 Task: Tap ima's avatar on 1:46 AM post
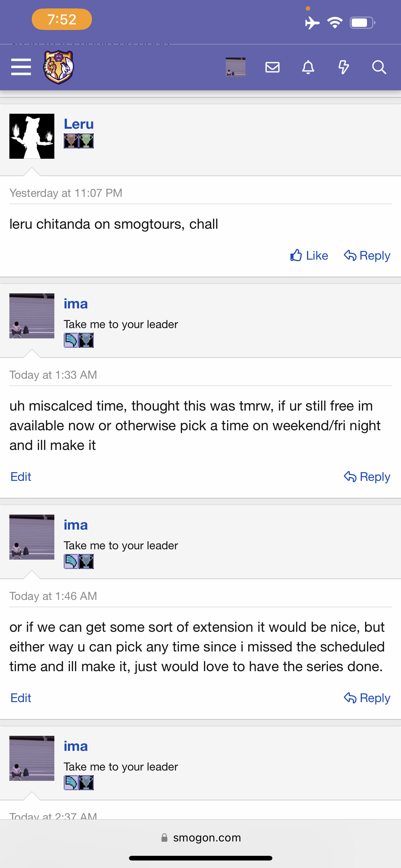pyautogui.click(x=32, y=537)
